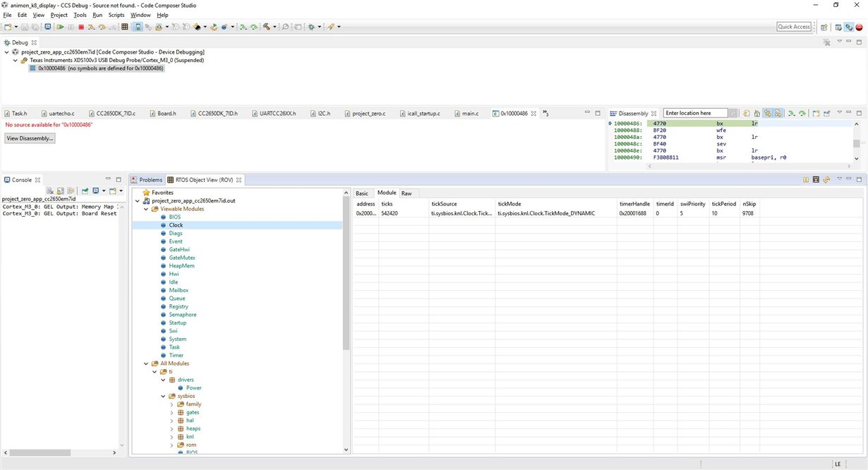Click assembly step into icon in Disassembly
Screen dimensions: 868x470
pyautogui.click(x=792, y=114)
